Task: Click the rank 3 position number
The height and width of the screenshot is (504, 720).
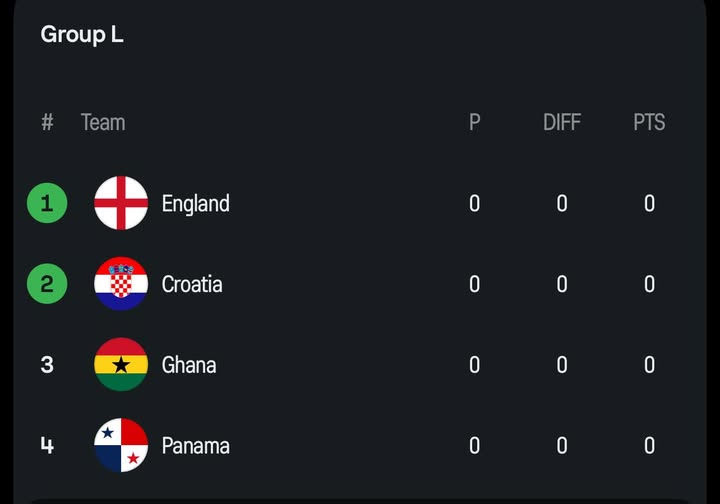Action: point(47,365)
